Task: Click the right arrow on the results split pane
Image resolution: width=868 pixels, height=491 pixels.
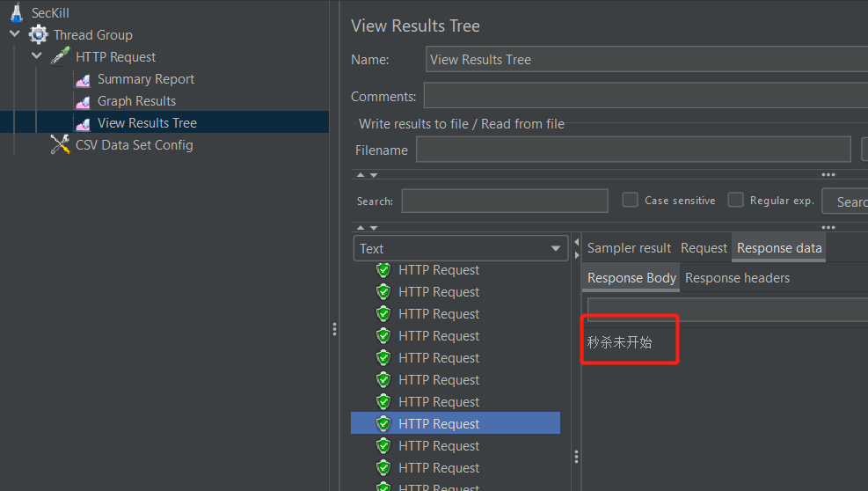Action: 576,255
